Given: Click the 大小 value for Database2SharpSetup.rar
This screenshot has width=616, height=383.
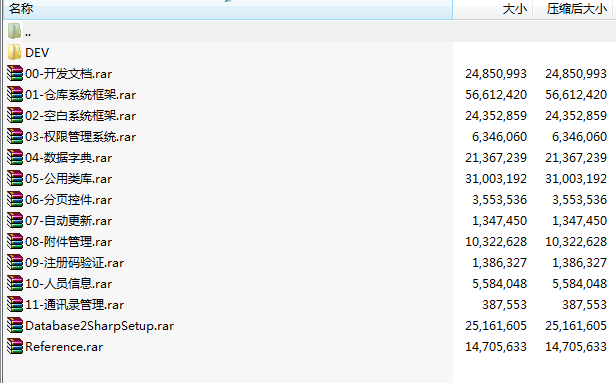Looking at the screenshot, I should [x=496, y=326].
